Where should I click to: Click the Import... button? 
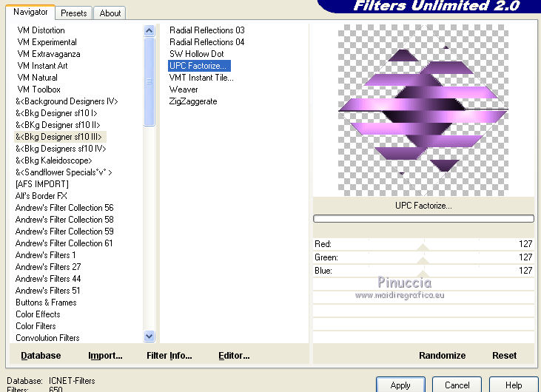(x=105, y=356)
